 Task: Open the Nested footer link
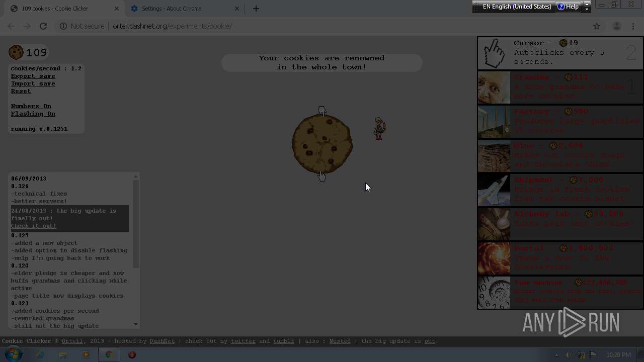tap(340, 341)
